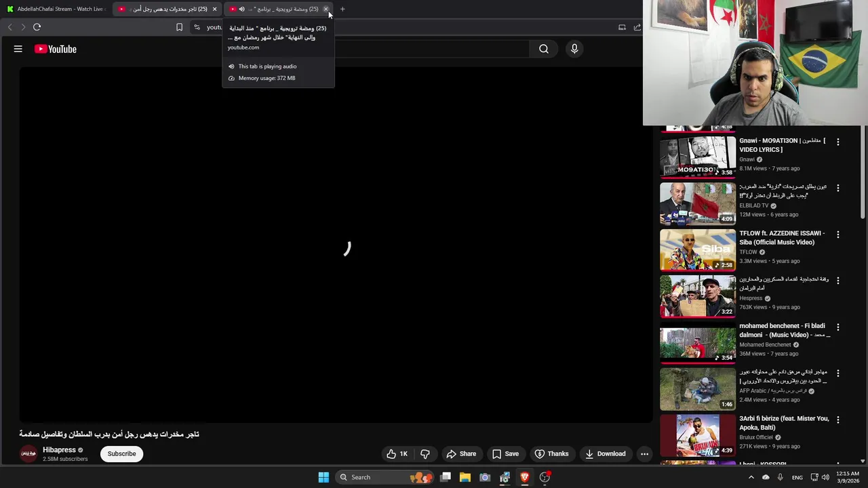Save the video to a playlist
Screen dimensions: 868x488
[505, 454]
